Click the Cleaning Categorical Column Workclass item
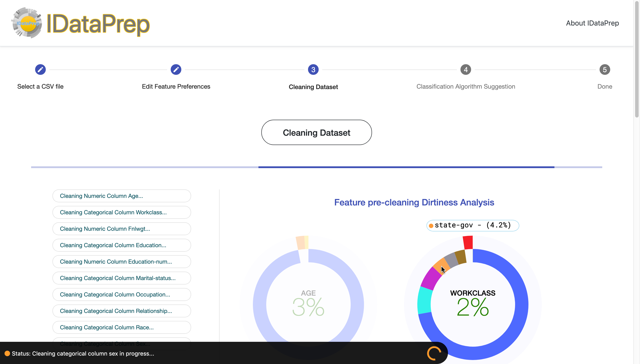Viewport: 640px width, 364px height. [122, 212]
